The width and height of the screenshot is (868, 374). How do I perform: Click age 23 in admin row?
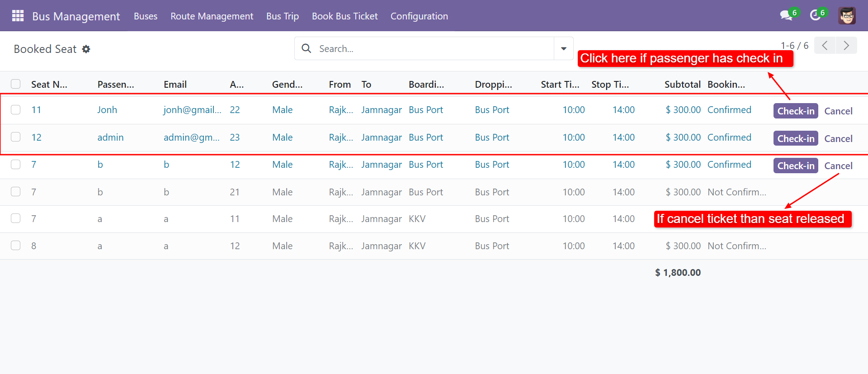coord(235,137)
